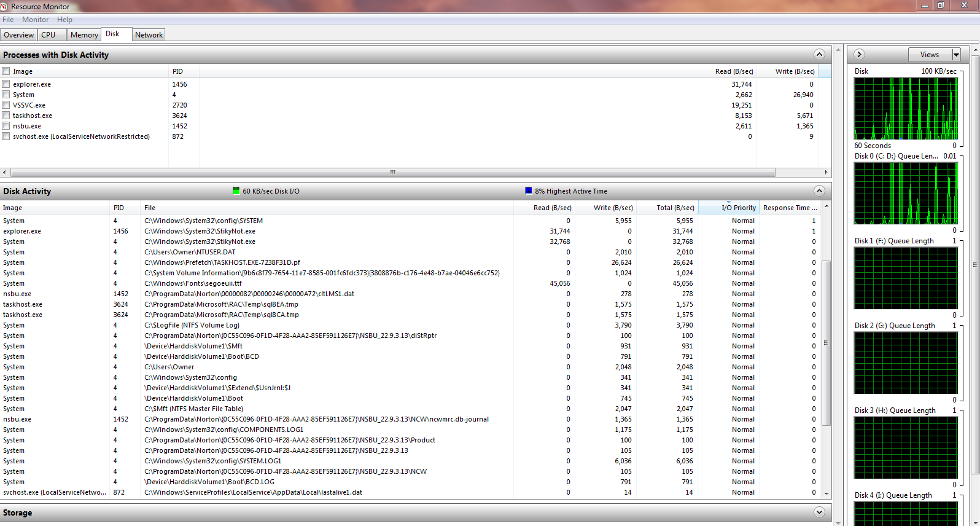Select the C:\$LogFile (NTFS Volume Log) row

(410, 325)
